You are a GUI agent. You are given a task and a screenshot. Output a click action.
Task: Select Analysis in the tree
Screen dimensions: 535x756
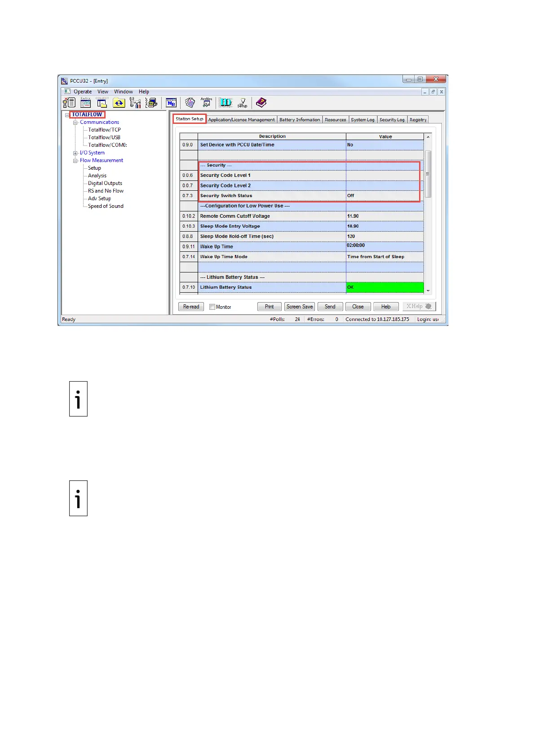[97, 176]
